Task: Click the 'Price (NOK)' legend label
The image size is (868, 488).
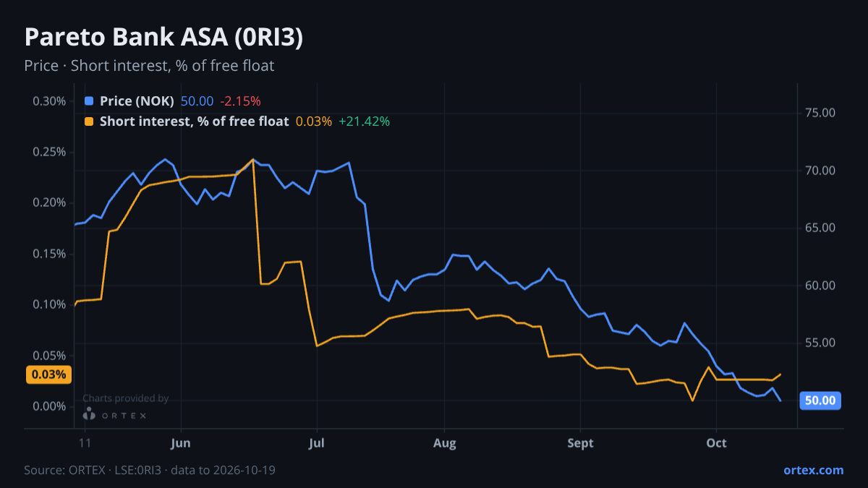Action: coord(137,101)
